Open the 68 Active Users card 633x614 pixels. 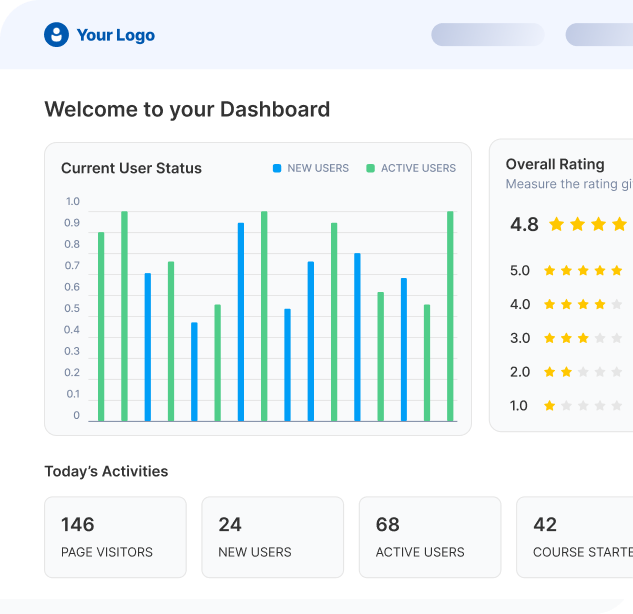point(430,537)
